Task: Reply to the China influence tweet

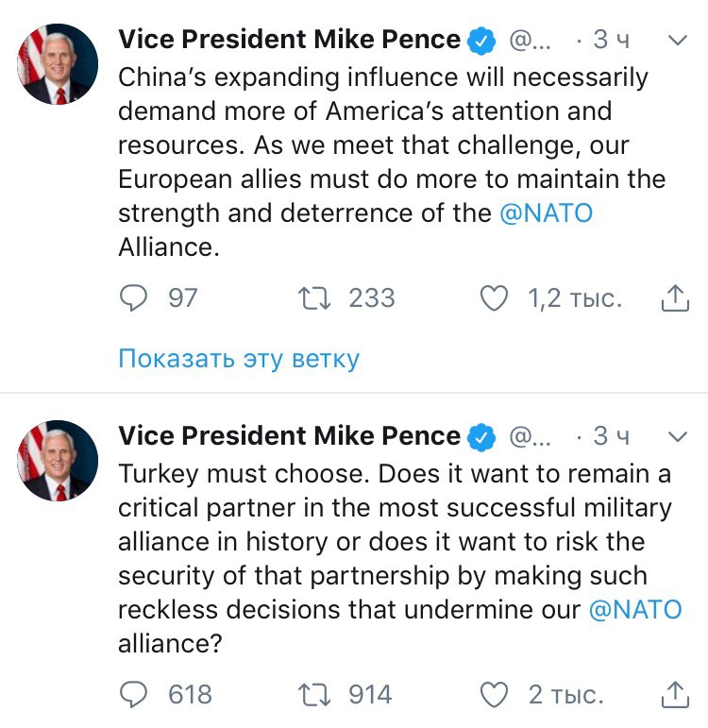Action: click(135, 298)
